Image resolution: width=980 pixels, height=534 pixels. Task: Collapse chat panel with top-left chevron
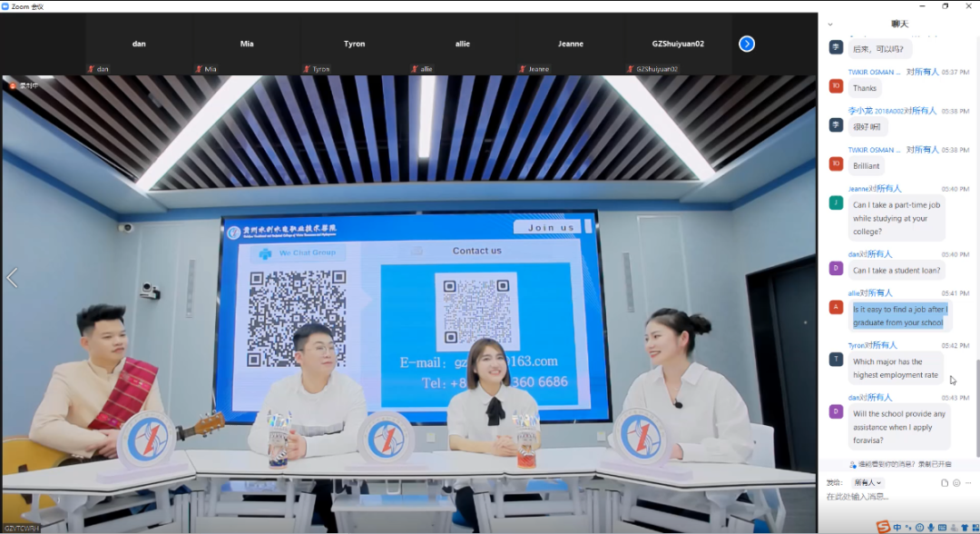[830, 25]
